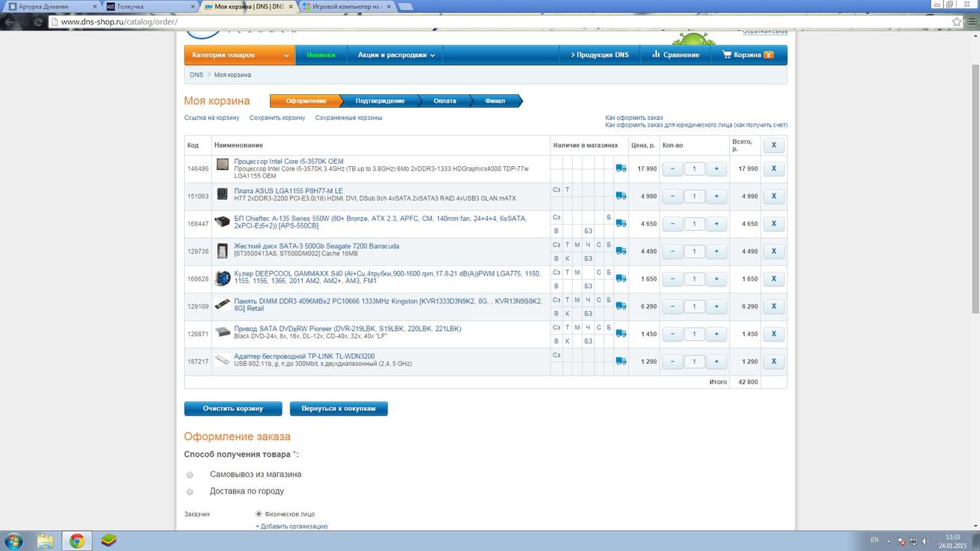Image resolution: width=980 pixels, height=551 pixels.
Task: Open Процессор Intel Core i5-3570K OEM link
Action: (x=288, y=162)
